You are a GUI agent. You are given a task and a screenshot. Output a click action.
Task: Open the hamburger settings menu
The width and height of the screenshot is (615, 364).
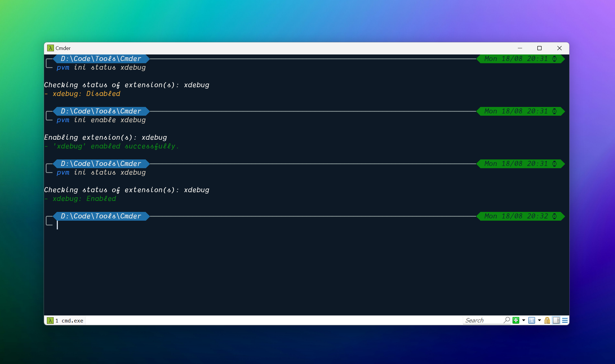coord(565,320)
